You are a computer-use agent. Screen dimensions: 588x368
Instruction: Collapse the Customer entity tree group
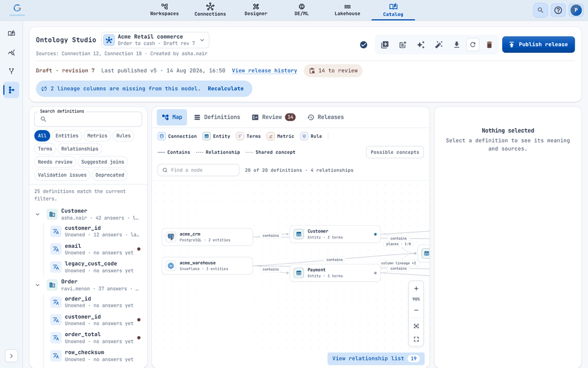click(37, 215)
